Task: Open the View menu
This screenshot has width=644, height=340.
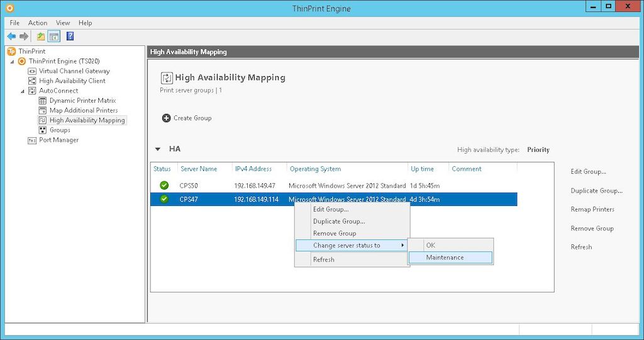Action: coord(63,23)
